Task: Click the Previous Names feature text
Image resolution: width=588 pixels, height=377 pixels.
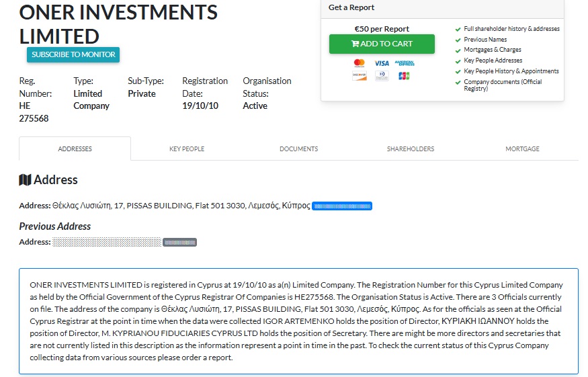Action: coord(485,40)
